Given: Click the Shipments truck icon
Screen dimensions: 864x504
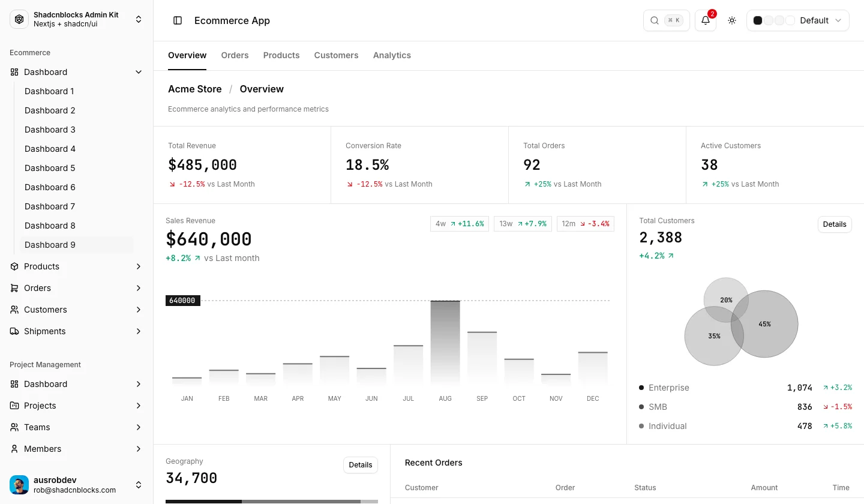Looking at the screenshot, I should [x=14, y=331].
